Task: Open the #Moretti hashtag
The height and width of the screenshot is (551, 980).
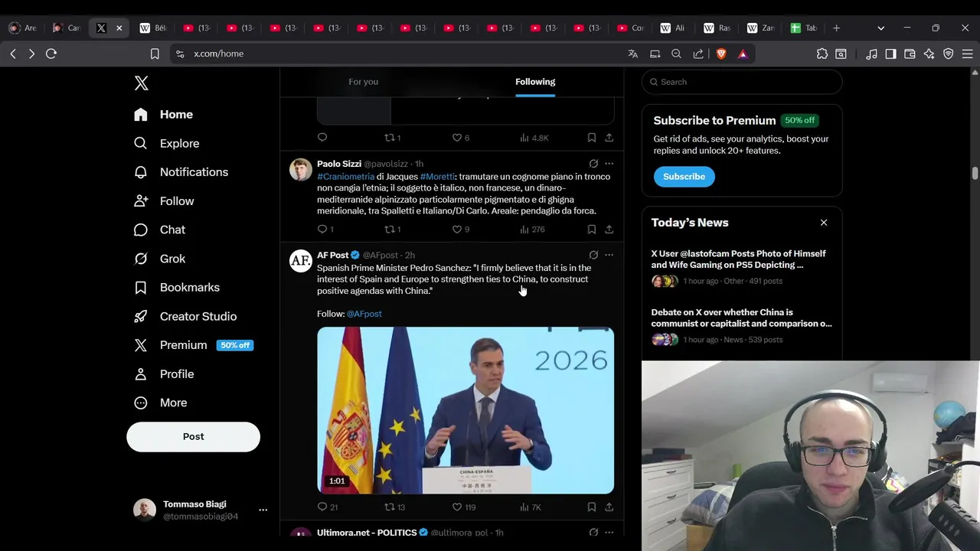Action: [437, 177]
